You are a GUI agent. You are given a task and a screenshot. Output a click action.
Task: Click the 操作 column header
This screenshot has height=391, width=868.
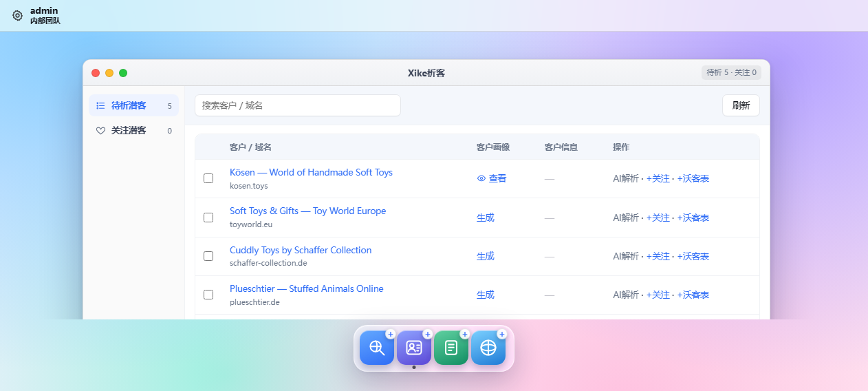pos(621,147)
